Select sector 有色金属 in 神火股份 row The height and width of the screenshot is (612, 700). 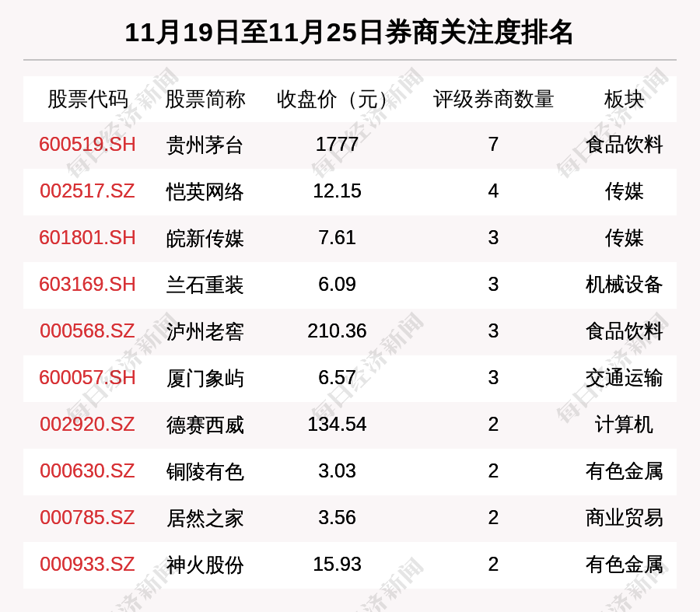(624, 565)
